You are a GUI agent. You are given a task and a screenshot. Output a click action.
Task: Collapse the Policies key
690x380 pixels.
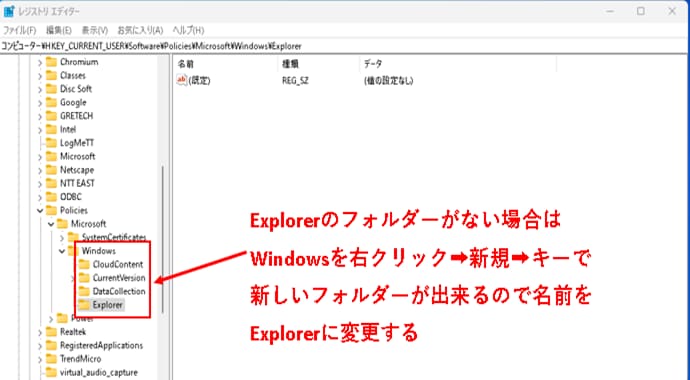point(40,211)
